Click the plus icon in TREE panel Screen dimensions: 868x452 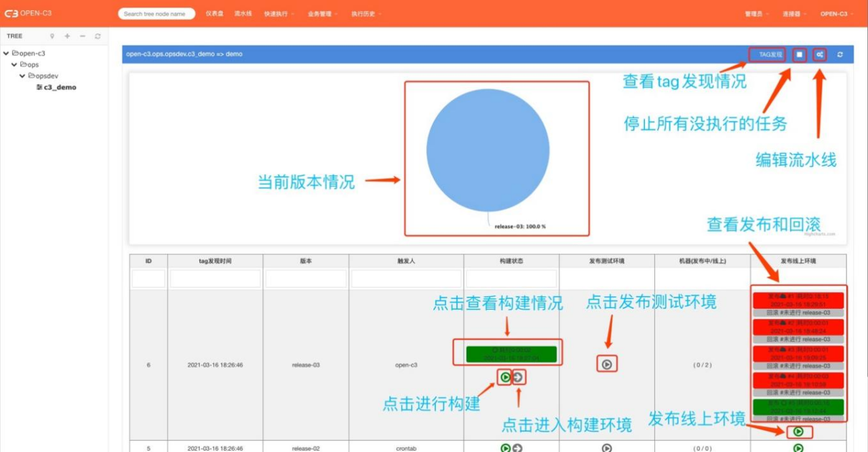pyautogui.click(x=67, y=36)
